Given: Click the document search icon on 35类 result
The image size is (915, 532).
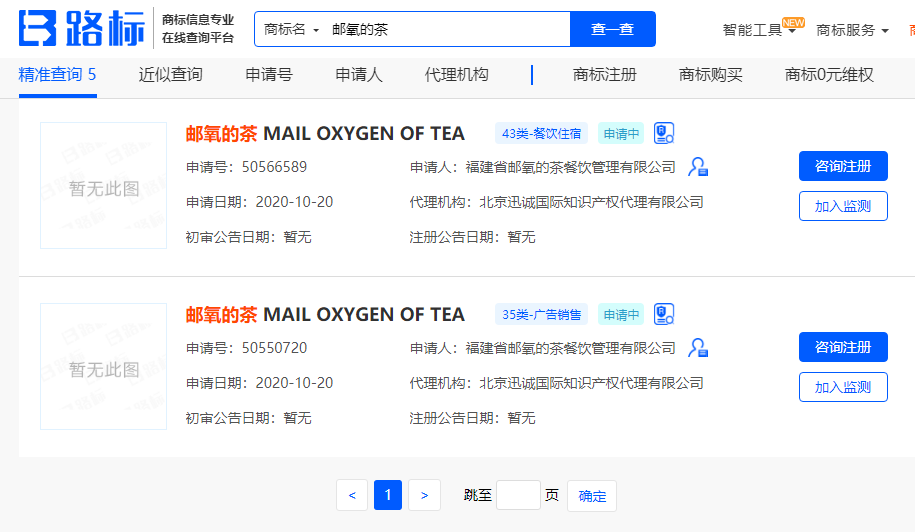Looking at the screenshot, I should (664, 314).
